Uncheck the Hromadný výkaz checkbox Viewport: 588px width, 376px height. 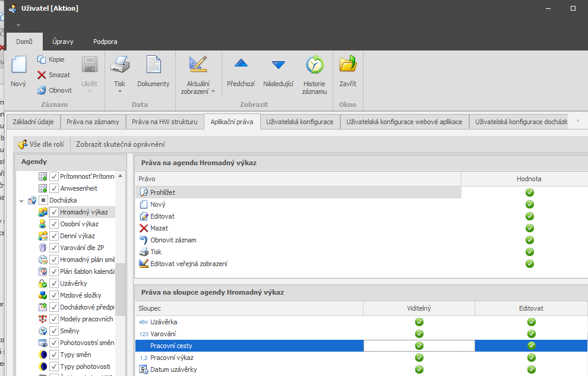coord(54,212)
